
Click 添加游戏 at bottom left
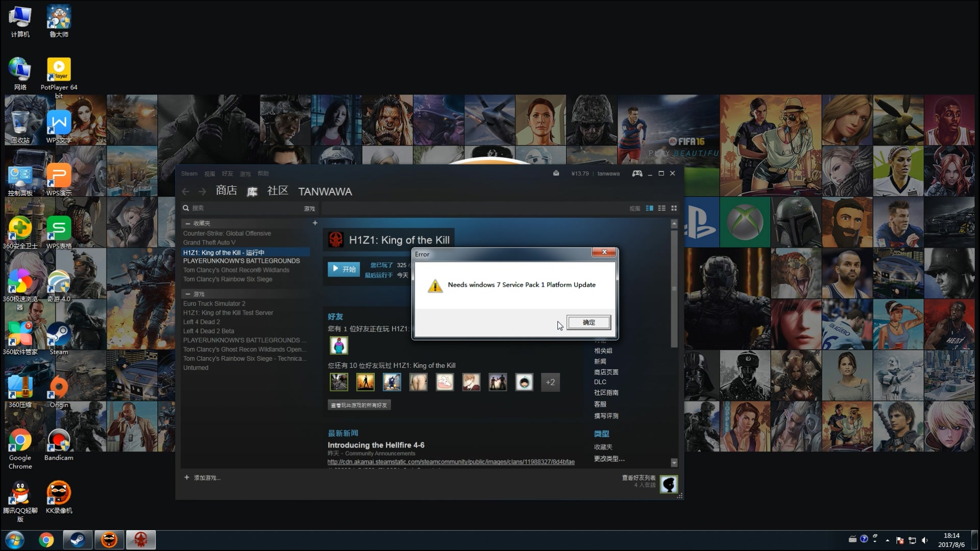pyautogui.click(x=202, y=478)
